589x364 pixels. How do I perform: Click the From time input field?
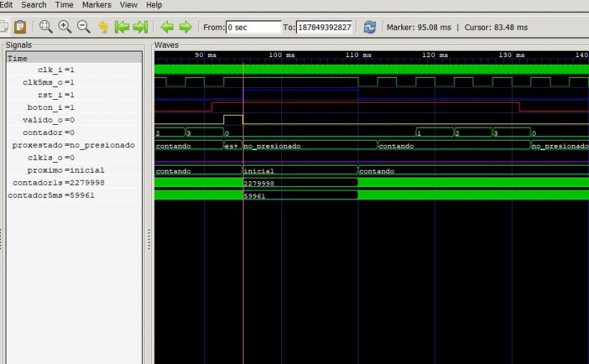click(253, 27)
